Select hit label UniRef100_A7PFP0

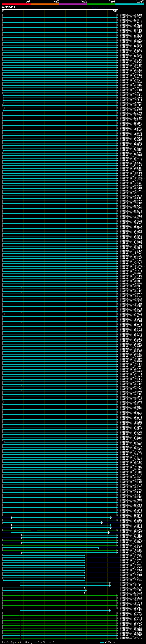point(131,276)
